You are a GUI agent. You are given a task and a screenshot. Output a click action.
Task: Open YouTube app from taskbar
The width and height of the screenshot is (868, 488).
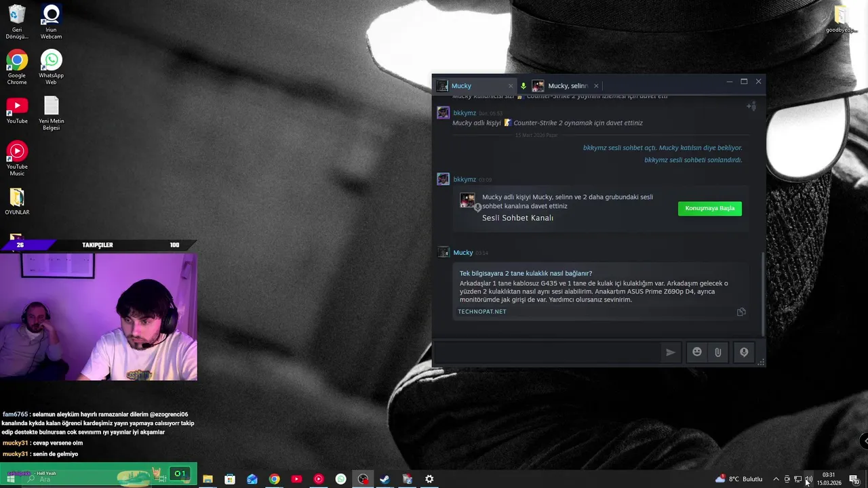click(296, 479)
